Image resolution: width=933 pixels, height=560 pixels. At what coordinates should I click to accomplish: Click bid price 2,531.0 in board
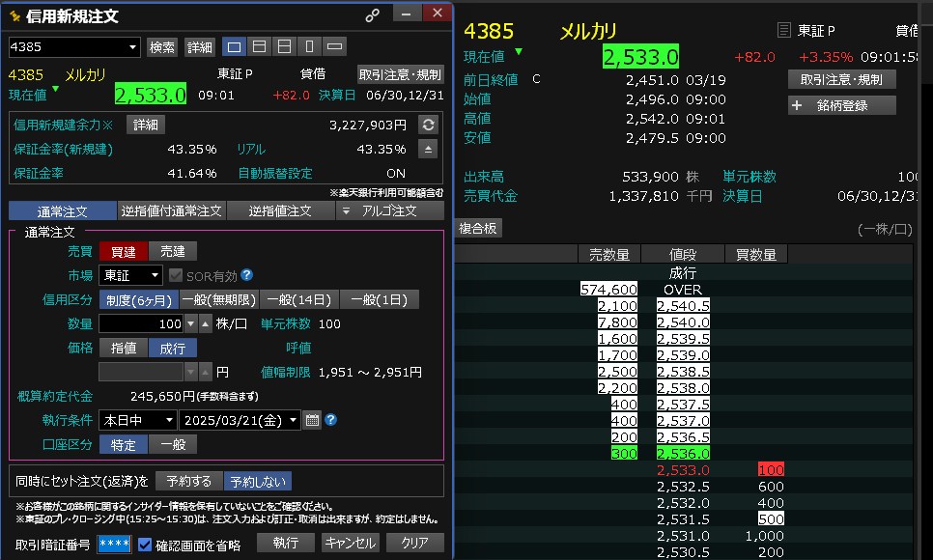[683, 536]
